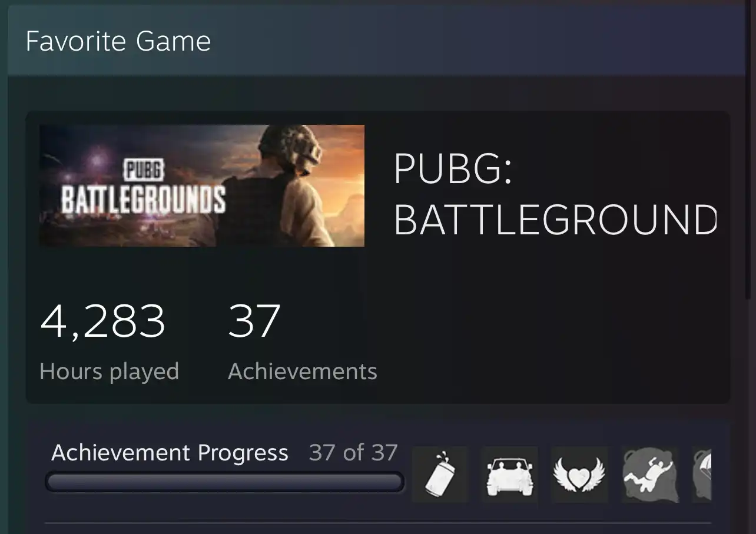This screenshot has height=534, width=756.
Task: Click the Achievement Progress heading
Action: [170, 453]
